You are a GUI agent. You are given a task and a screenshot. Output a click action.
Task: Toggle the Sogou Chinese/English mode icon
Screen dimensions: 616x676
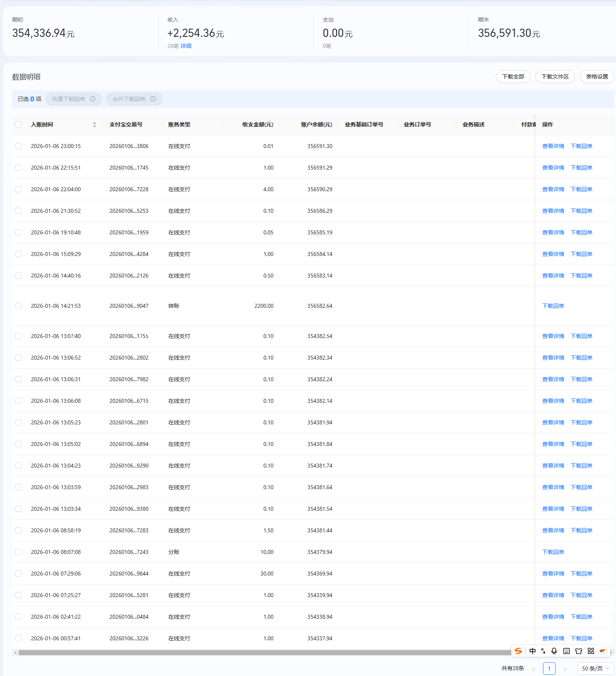tap(532, 651)
